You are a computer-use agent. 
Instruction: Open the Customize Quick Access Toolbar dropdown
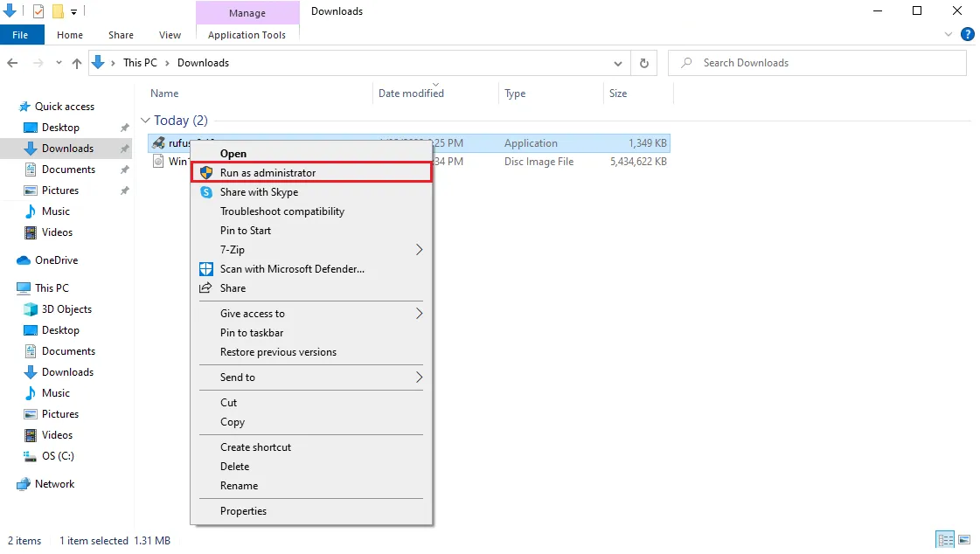[73, 11]
